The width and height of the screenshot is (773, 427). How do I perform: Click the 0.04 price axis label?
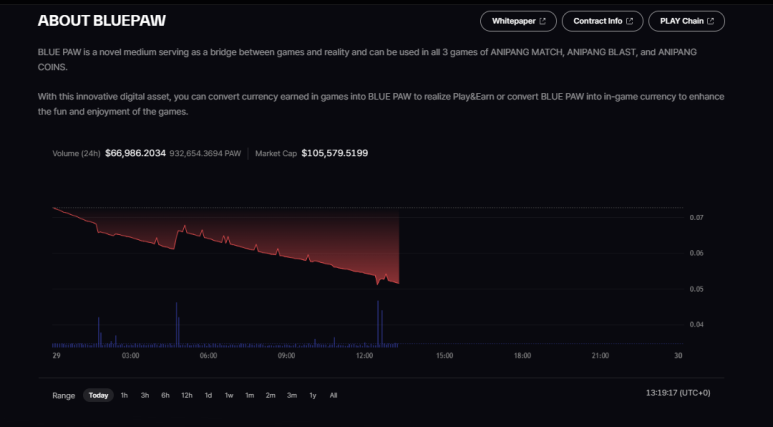coord(696,324)
